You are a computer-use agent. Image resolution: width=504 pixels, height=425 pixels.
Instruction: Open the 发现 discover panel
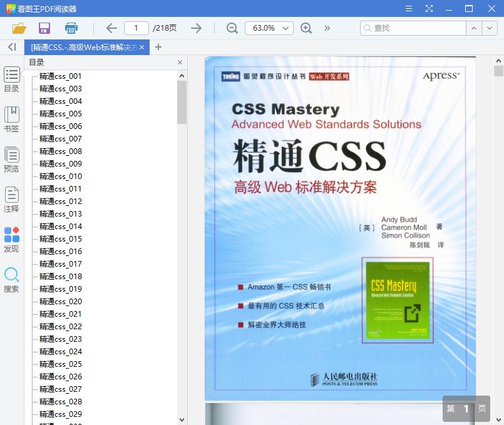tap(11, 240)
